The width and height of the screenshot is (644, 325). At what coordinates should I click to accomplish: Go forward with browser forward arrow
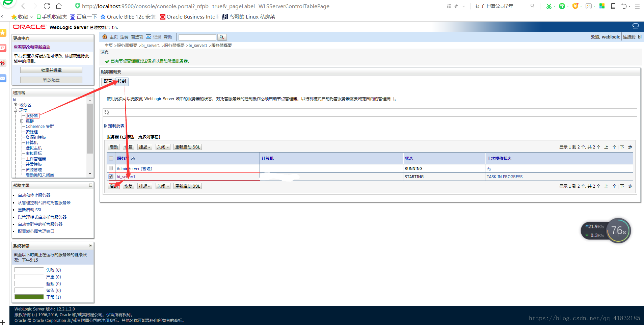[35, 6]
